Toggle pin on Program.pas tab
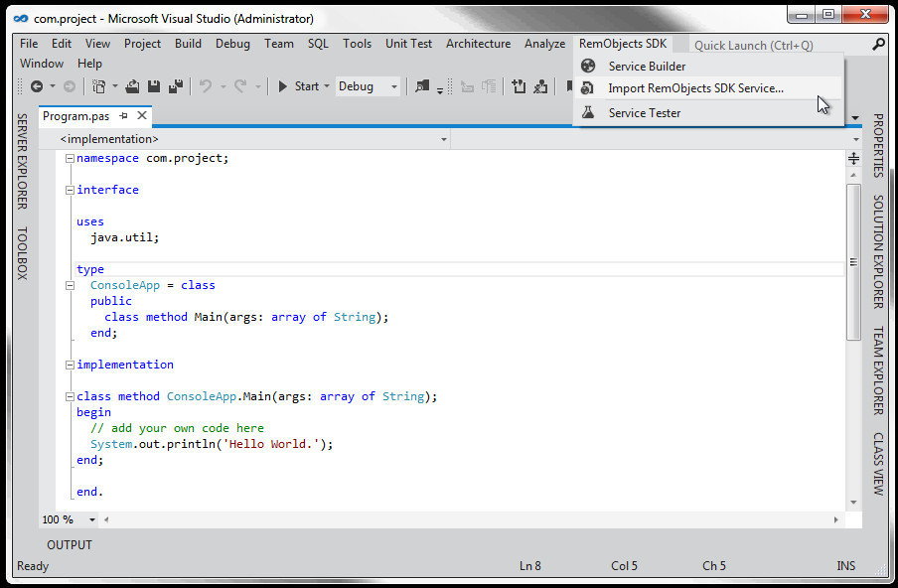This screenshot has height=588, width=898. coord(123,115)
